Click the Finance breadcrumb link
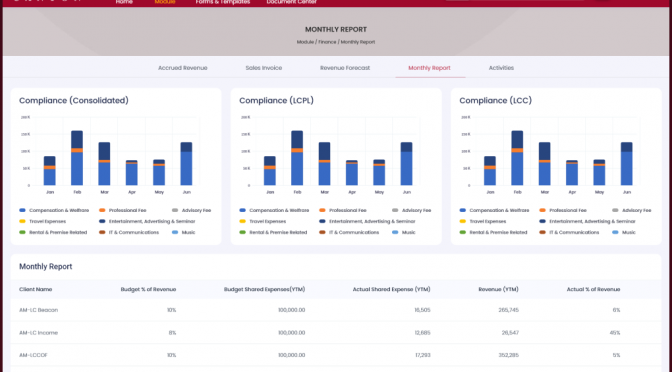672x372 pixels. click(x=327, y=42)
